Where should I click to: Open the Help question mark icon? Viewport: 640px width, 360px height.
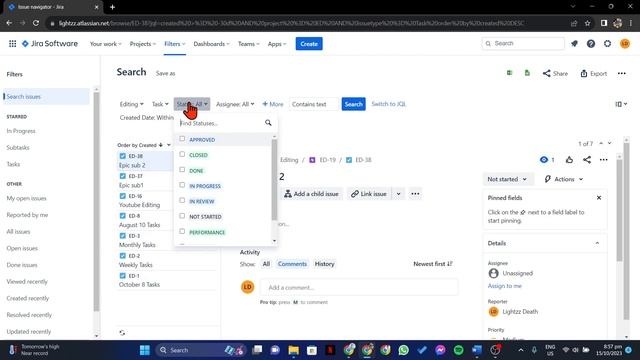[x=591, y=44]
